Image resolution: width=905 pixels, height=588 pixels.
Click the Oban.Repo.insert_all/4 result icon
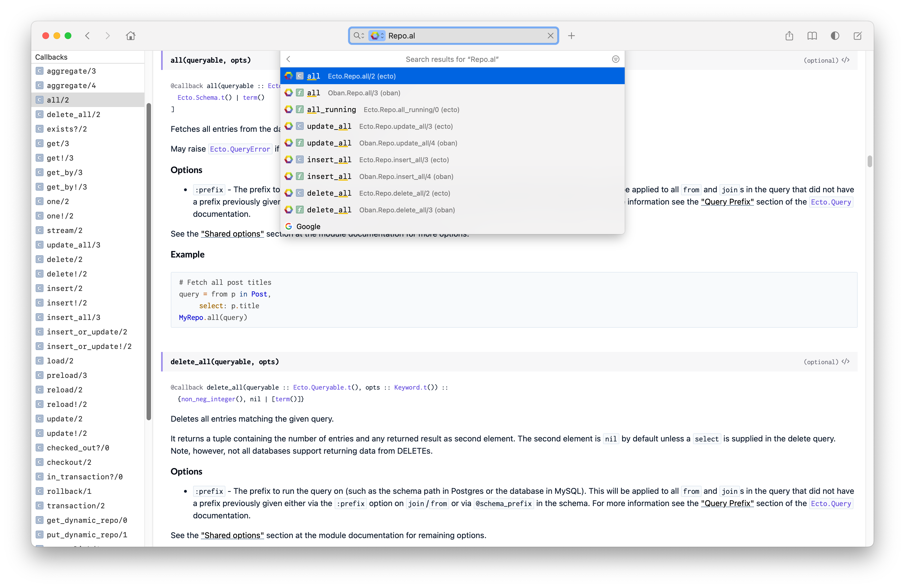point(289,176)
